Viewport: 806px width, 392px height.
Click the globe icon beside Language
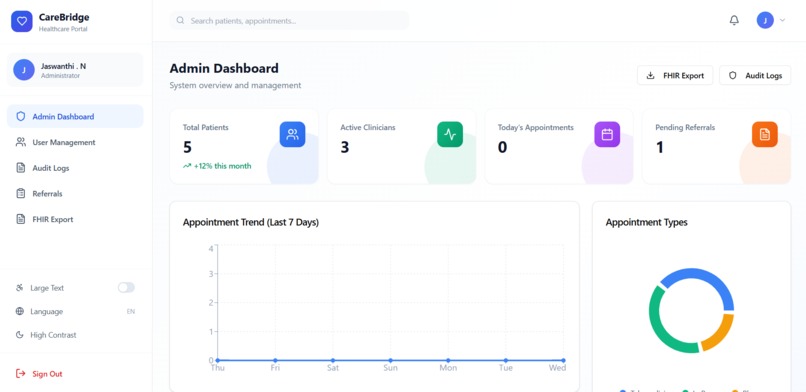pyautogui.click(x=20, y=311)
